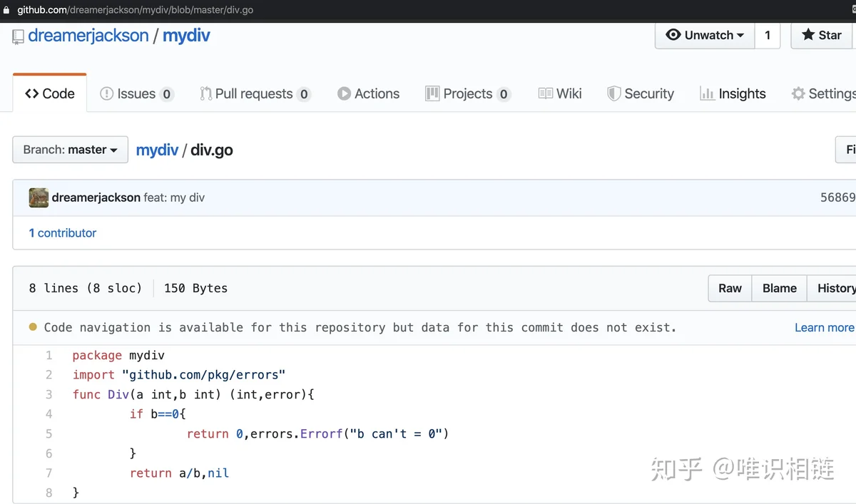Open the file History
This screenshot has height=504, width=856.
[x=833, y=288]
